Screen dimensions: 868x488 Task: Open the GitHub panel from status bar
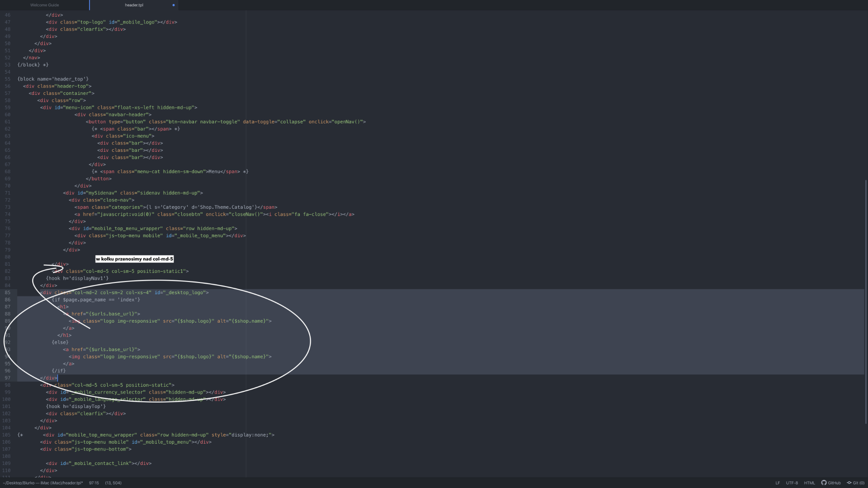[831, 483]
